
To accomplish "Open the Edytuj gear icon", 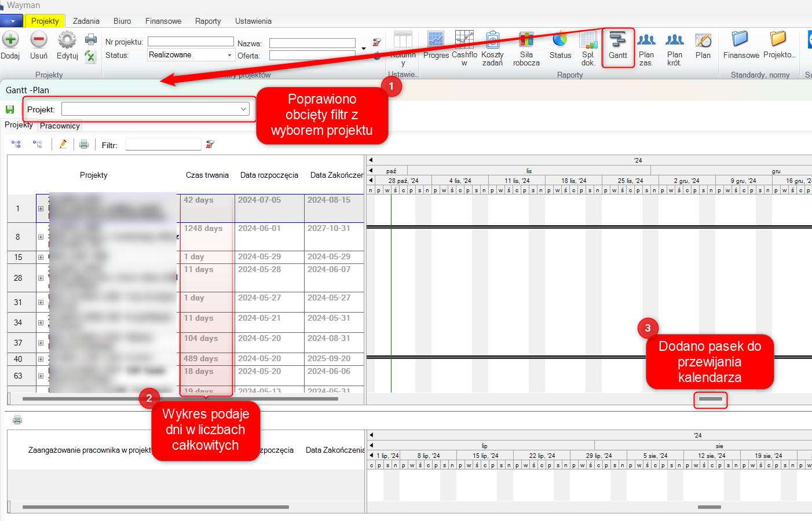I will point(67,39).
